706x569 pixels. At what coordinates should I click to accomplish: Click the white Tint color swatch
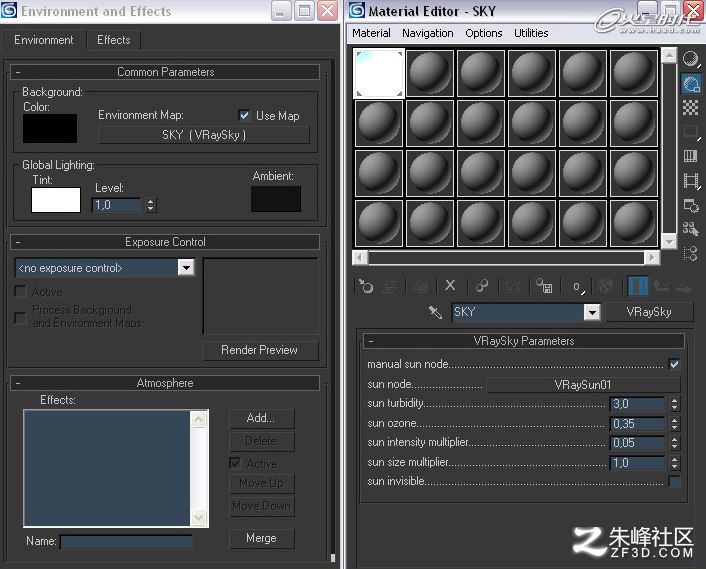56,200
